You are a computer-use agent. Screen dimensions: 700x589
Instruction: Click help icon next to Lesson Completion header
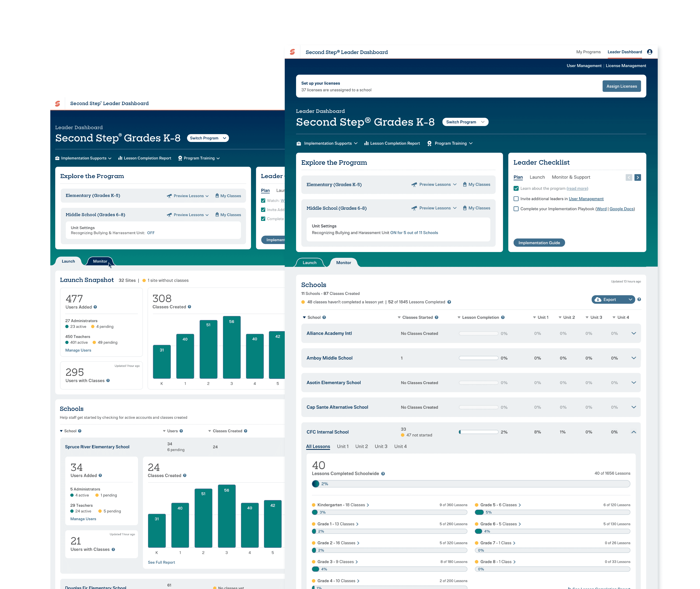[x=503, y=317]
